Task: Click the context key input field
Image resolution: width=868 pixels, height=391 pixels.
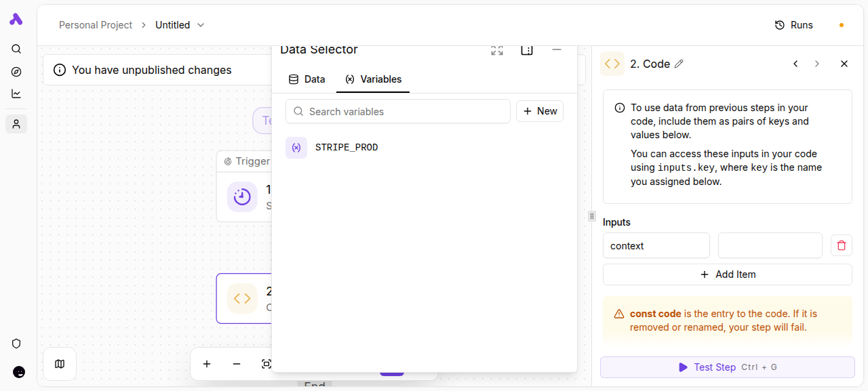Action: click(656, 245)
